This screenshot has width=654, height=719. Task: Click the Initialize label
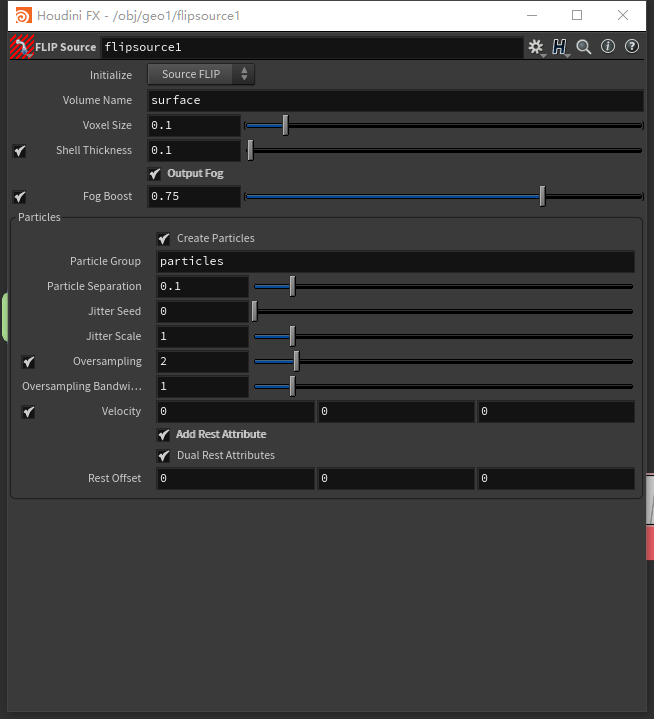click(x=111, y=75)
